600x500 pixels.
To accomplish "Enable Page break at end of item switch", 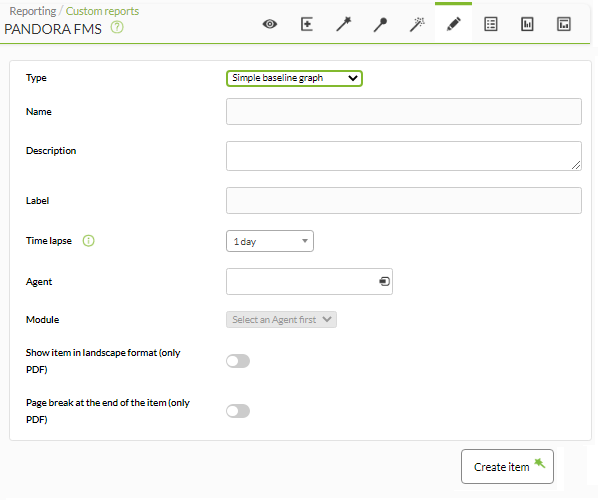I will click(238, 411).
